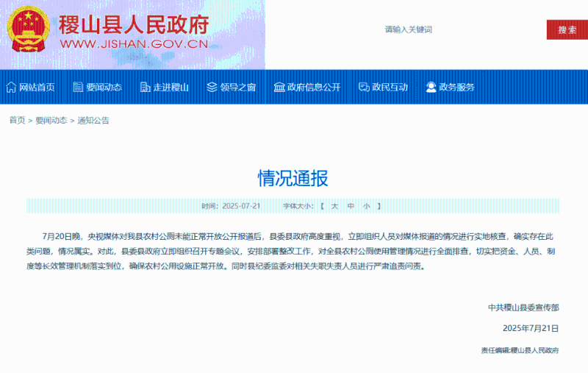Set font size to 小

[367, 206]
